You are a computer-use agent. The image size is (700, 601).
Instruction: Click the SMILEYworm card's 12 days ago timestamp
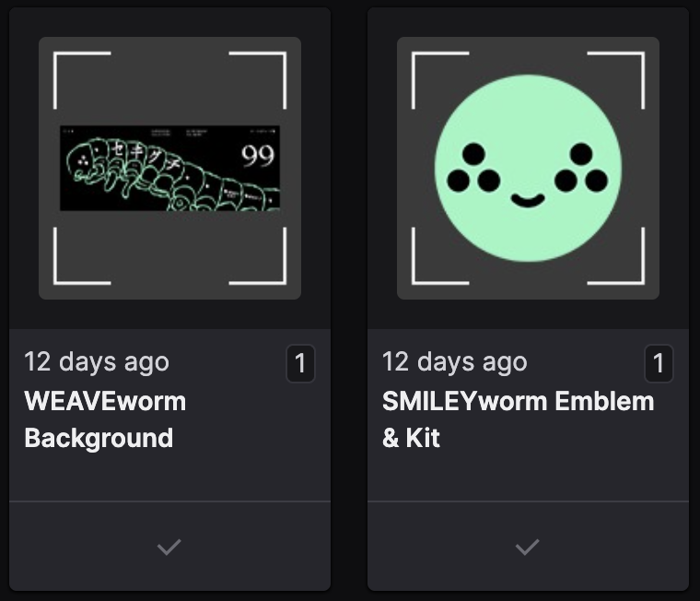pos(454,361)
